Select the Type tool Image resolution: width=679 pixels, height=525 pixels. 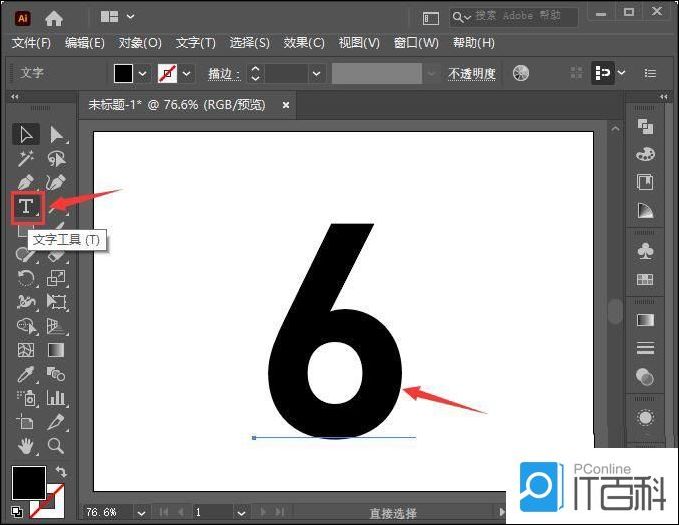[x=27, y=207]
